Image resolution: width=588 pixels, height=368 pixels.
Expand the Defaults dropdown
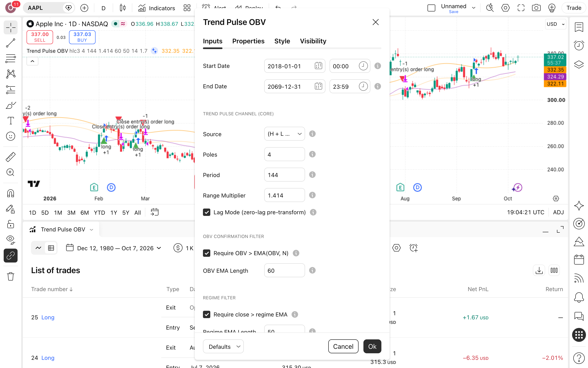tap(223, 346)
